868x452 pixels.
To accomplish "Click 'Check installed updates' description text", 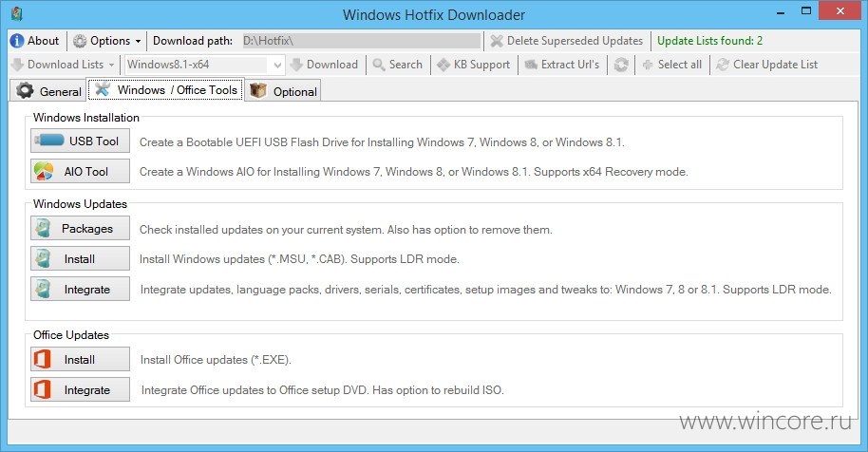I will (346, 230).
